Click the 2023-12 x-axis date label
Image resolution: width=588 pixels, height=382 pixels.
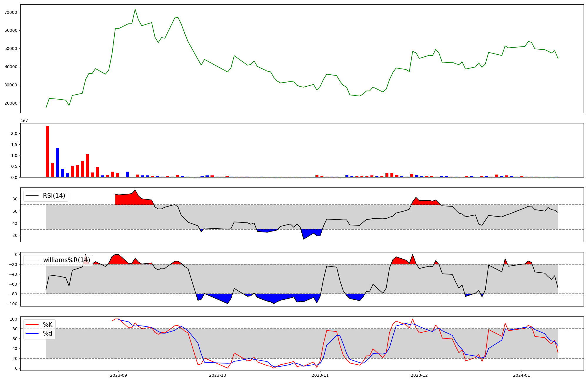point(419,375)
